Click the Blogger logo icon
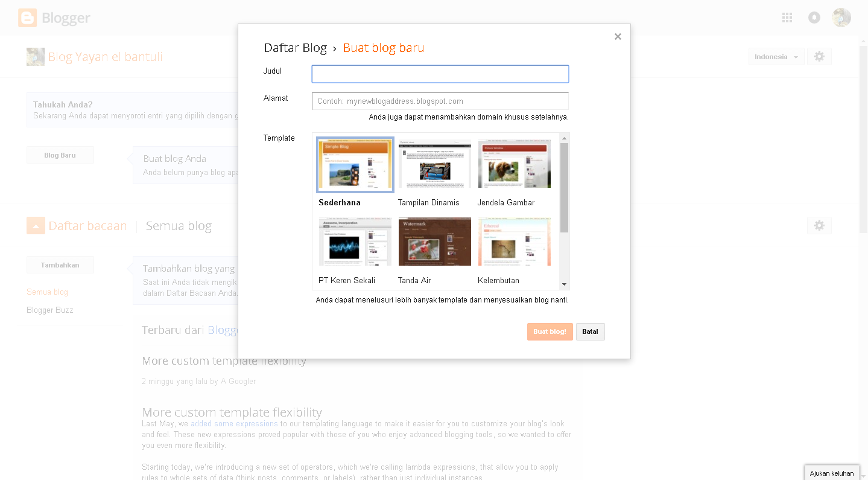868x480 pixels. coord(27,18)
